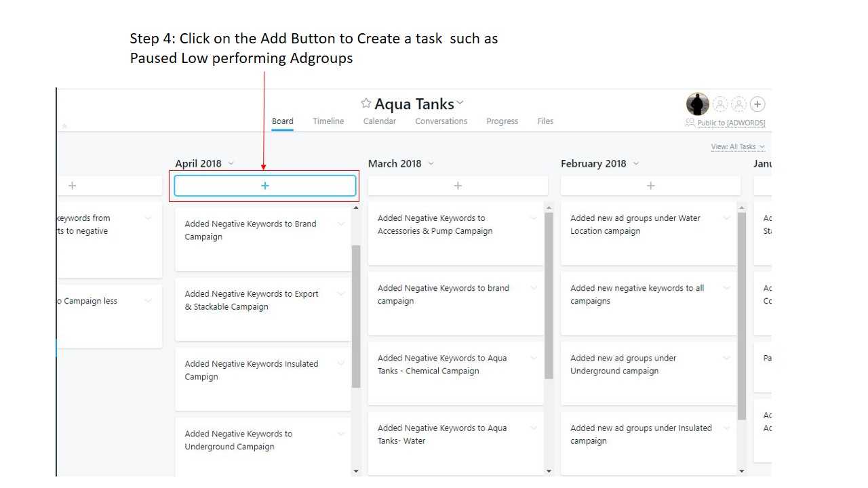The image size is (868, 488).
Task: Click the add task plus under February 2018
Action: (650, 186)
